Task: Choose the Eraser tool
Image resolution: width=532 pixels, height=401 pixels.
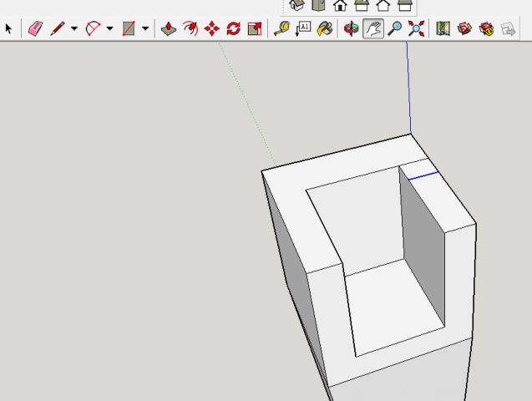Action: pyautogui.click(x=34, y=28)
